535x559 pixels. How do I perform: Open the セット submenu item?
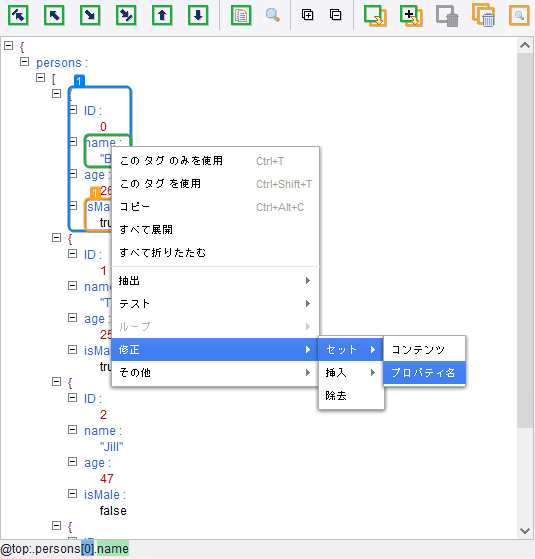point(351,350)
